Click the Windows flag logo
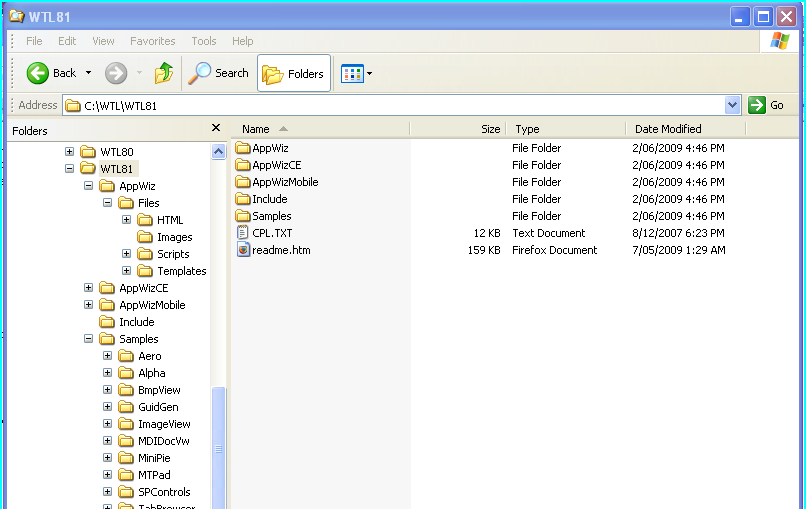This screenshot has height=509, width=806. click(x=780, y=41)
